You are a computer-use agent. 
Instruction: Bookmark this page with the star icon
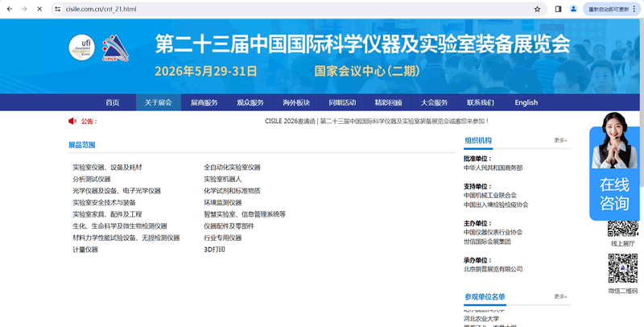[x=537, y=9]
